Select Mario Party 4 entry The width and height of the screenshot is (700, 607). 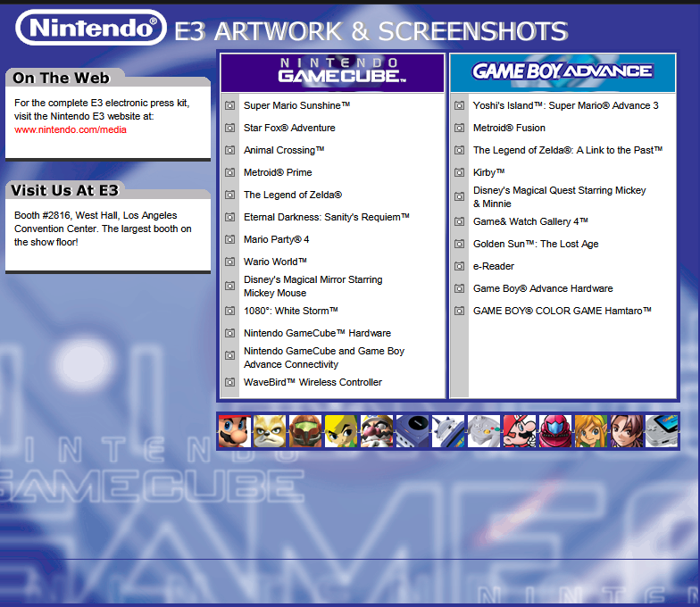(277, 239)
